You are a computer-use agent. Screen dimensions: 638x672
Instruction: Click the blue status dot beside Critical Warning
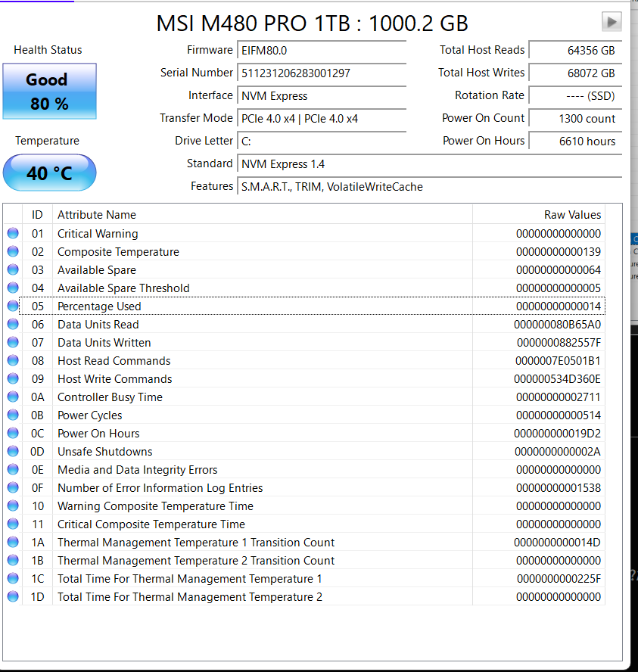[13, 233]
